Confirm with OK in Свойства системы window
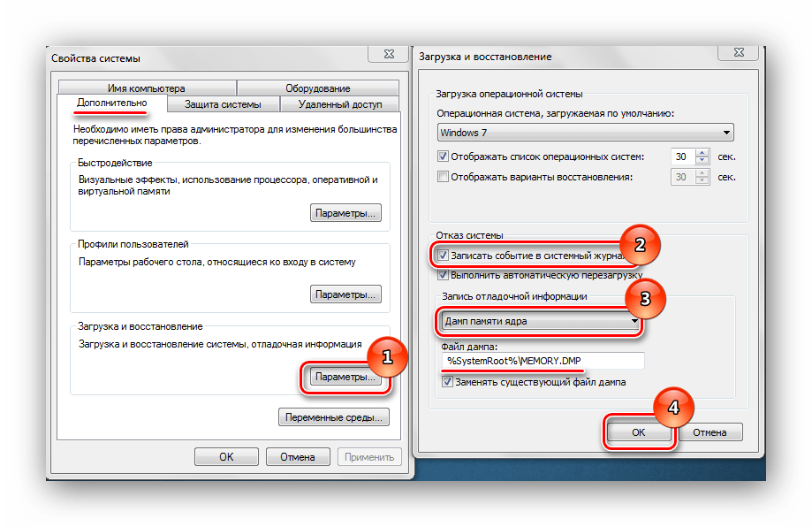Screen dimensions: 812x527 [x=226, y=456]
